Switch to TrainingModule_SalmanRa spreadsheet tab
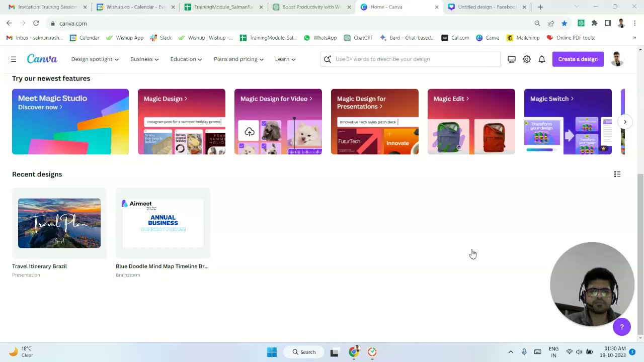 (223, 7)
